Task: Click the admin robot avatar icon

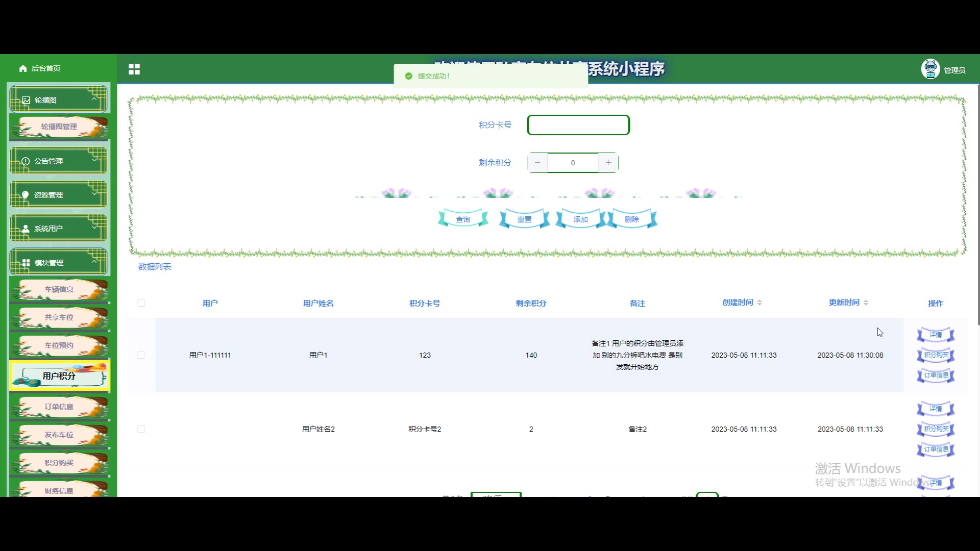Action: 930,68
